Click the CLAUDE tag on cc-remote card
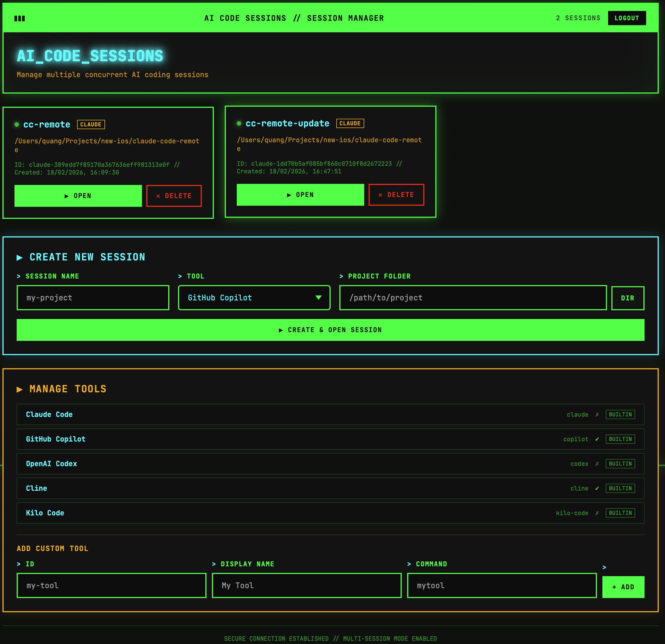The image size is (665, 644). (x=91, y=124)
